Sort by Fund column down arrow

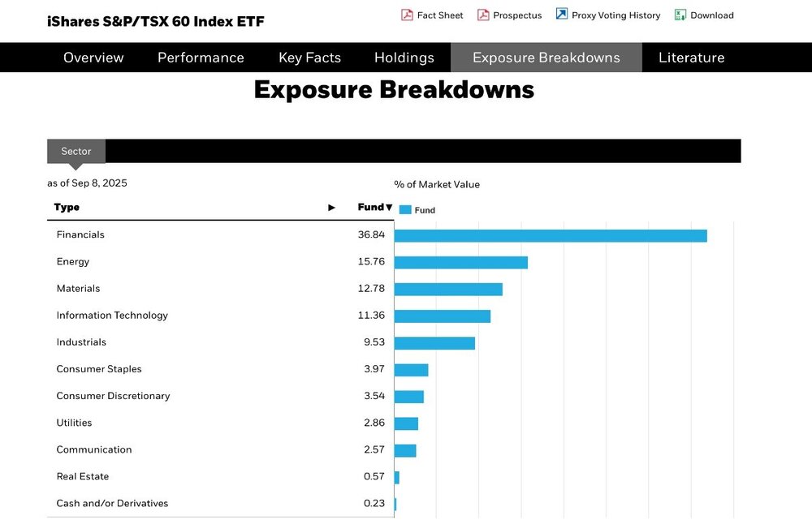tap(389, 208)
